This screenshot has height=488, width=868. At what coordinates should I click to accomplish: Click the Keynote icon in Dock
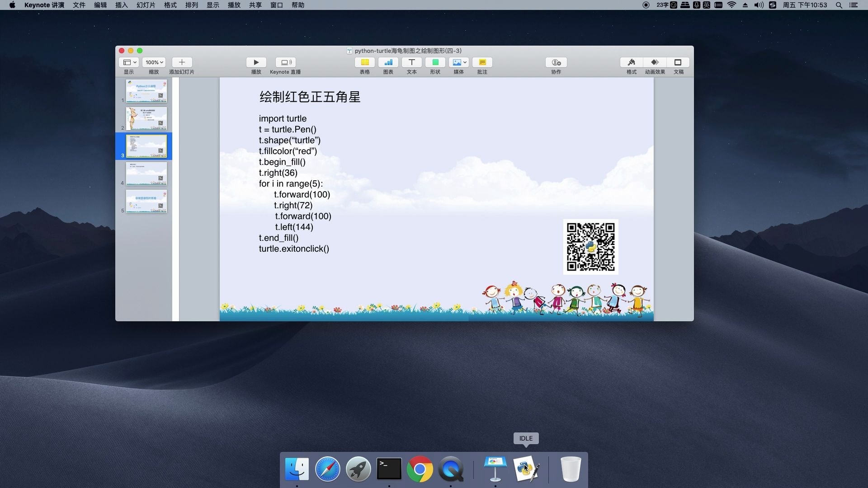click(x=495, y=469)
